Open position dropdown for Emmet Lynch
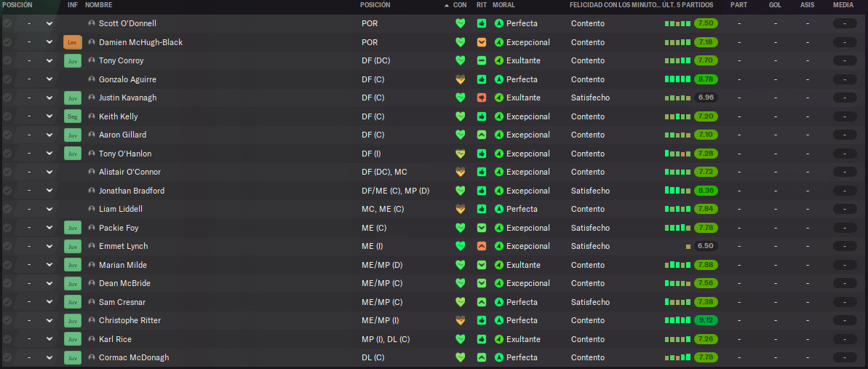 (49, 246)
